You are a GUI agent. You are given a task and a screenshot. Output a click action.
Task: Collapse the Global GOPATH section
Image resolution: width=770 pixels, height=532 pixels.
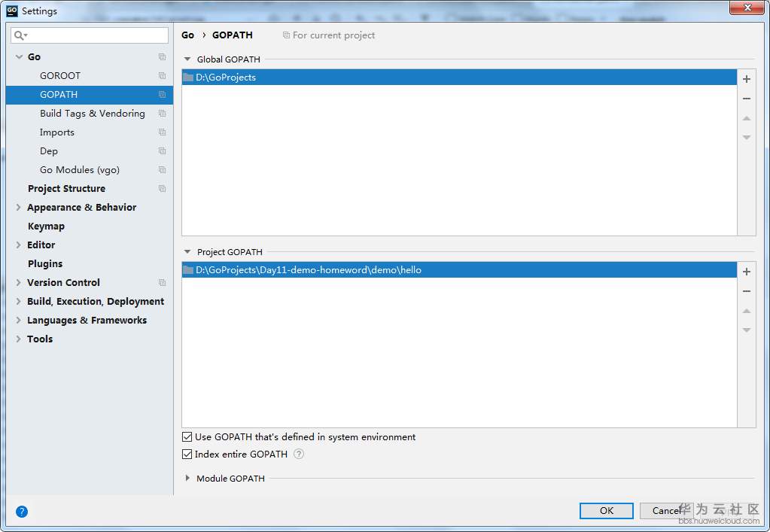(187, 59)
